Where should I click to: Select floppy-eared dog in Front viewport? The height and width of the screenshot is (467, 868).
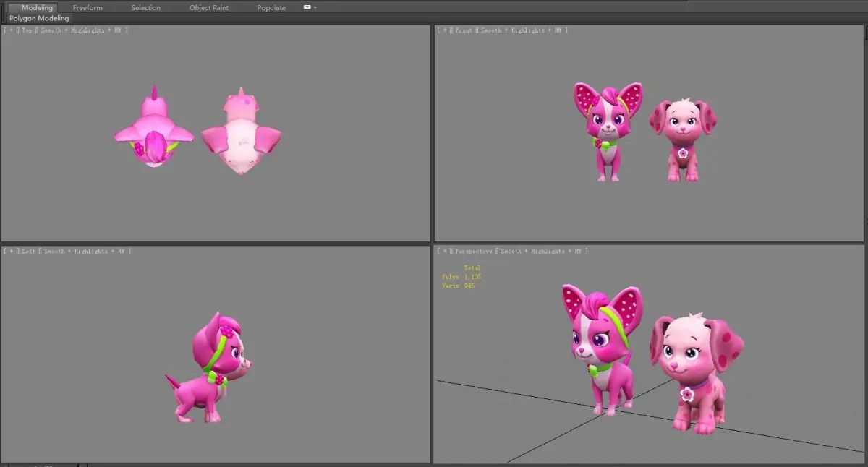[x=682, y=140]
